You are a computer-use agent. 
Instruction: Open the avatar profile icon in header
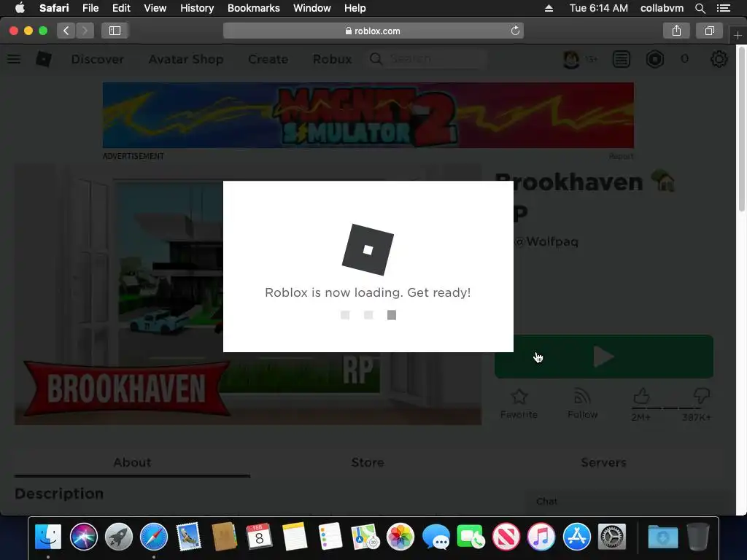pyautogui.click(x=571, y=59)
